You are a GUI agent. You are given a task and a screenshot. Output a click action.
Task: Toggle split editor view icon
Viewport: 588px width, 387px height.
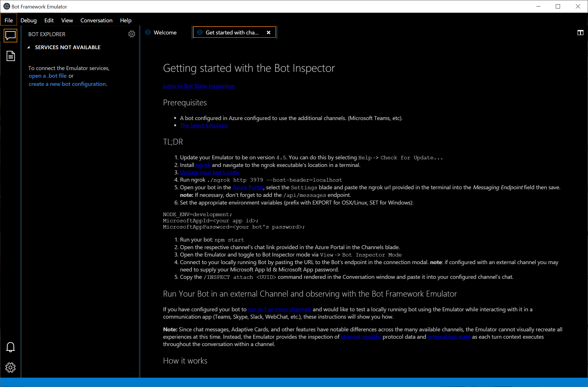click(x=580, y=33)
